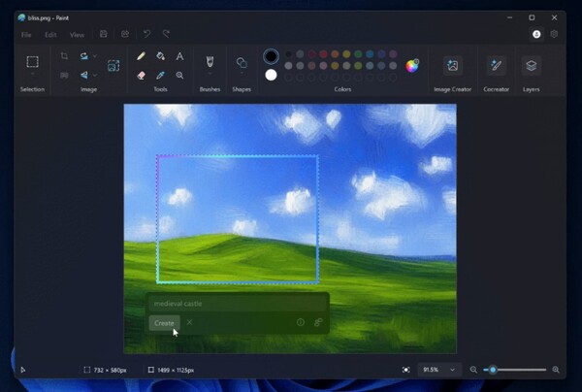Image resolution: width=582 pixels, height=392 pixels.
Task: Click inside the selected canvas region
Action: coord(238,219)
